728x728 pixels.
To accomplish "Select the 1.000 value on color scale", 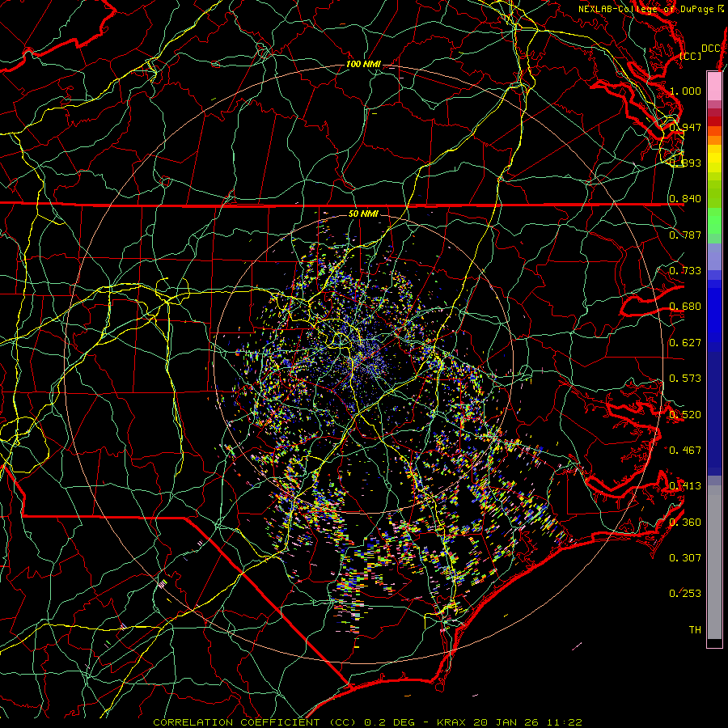I will [685, 91].
